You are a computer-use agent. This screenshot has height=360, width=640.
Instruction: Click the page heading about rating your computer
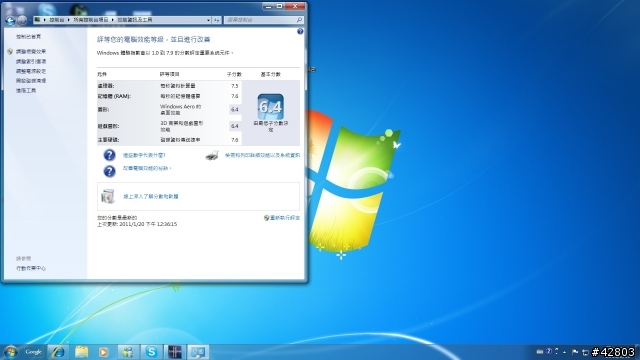(x=153, y=40)
